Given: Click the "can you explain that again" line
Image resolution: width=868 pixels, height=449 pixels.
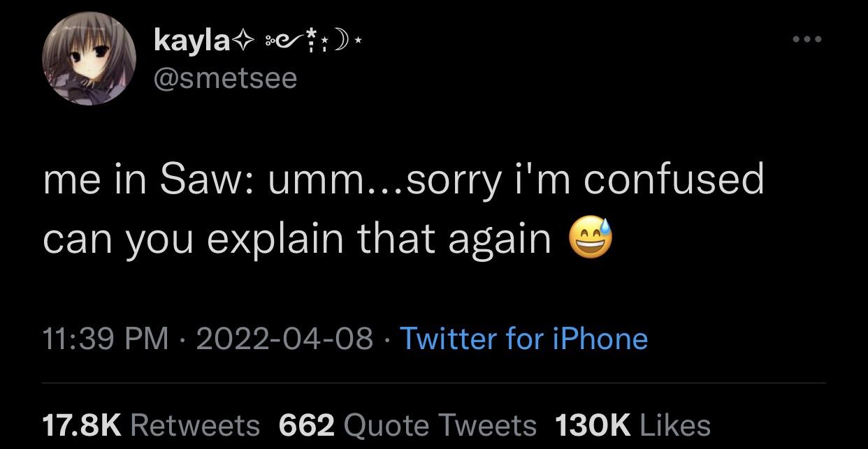Looking at the screenshot, I should (297, 240).
